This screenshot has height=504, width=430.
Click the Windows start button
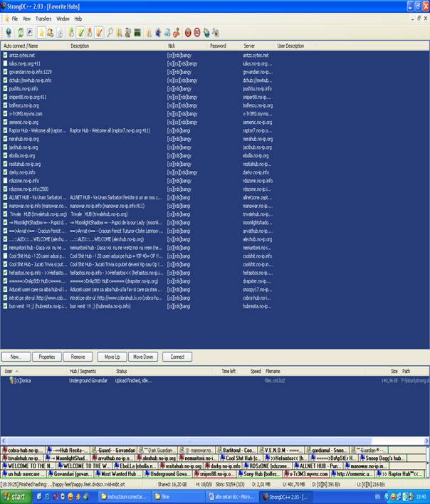pyautogui.click(x=16, y=496)
